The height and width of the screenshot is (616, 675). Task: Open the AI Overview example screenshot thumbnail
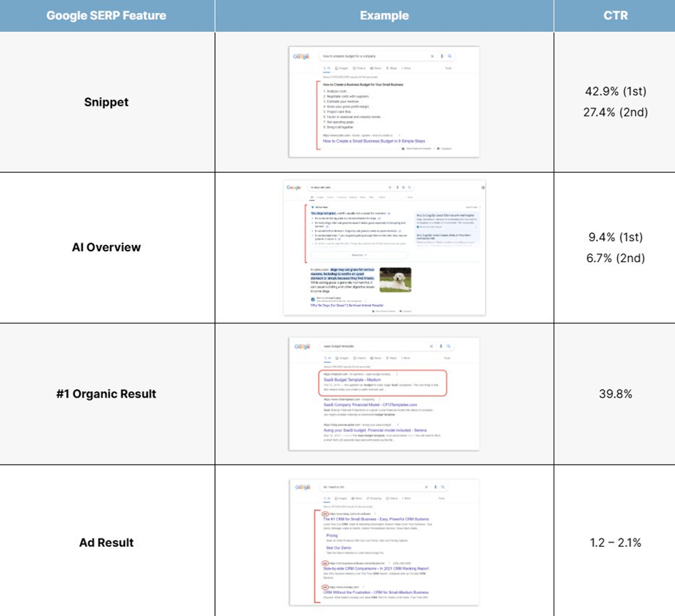pyautogui.click(x=384, y=248)
